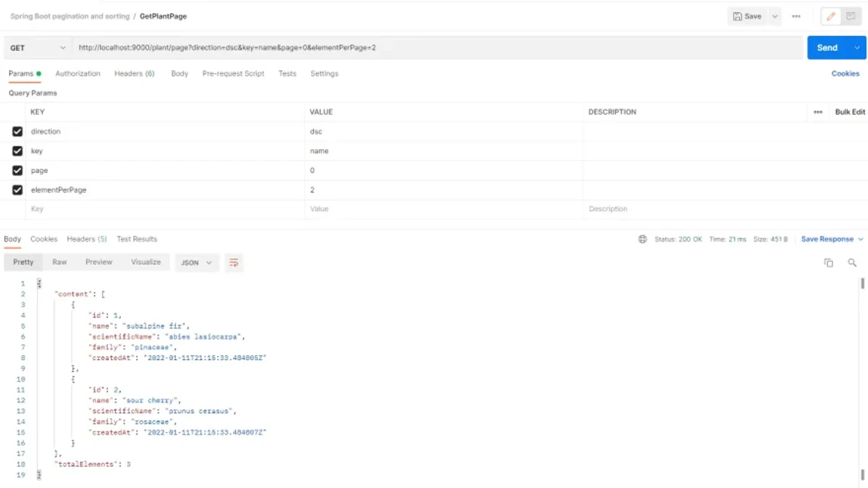Viewport: 868px width, 488px height.
Task: Click the empty Key placeholder field
Action: coord(166,209)
